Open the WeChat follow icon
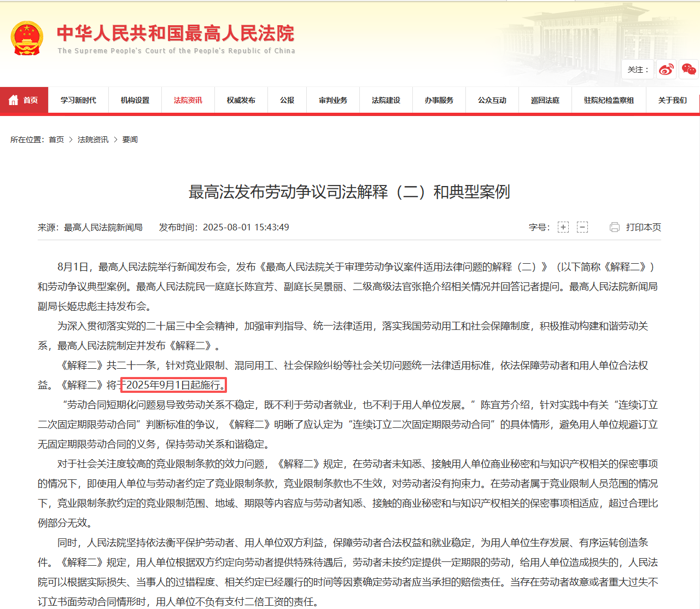The width and height of the screenshot is (700, 609). [689, 69]
